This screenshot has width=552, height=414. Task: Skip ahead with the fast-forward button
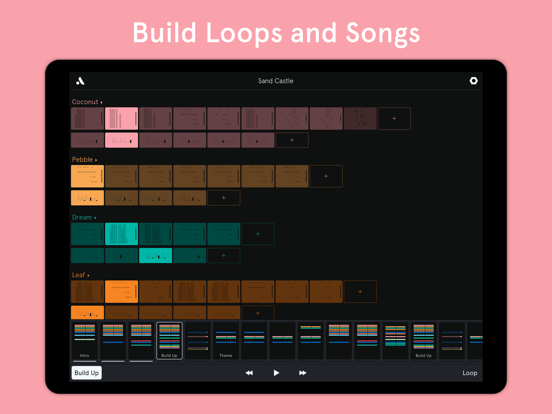pos(302,372)
